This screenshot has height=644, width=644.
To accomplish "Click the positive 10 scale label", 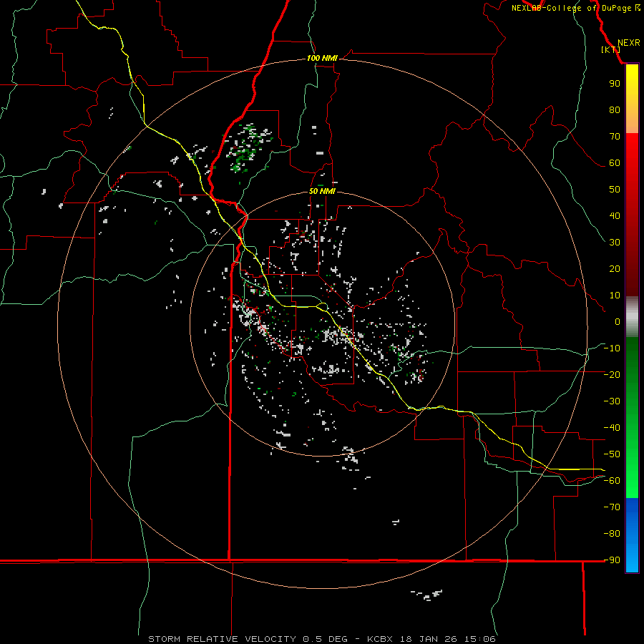I will click(x=615, y=296).
